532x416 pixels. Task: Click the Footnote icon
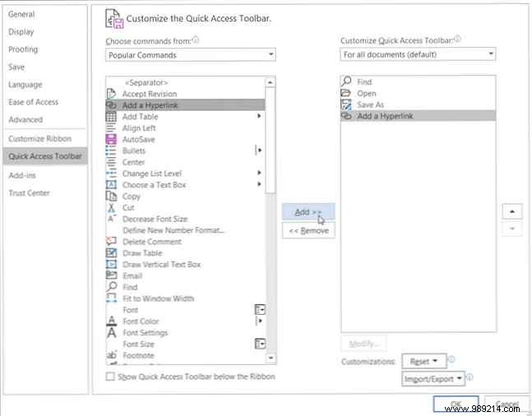pos(111,355)
